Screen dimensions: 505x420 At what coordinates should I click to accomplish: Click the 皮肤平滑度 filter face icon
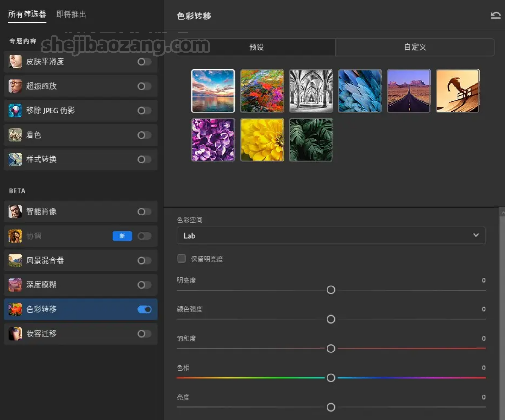pyautogui.click(x=15, y=62)
